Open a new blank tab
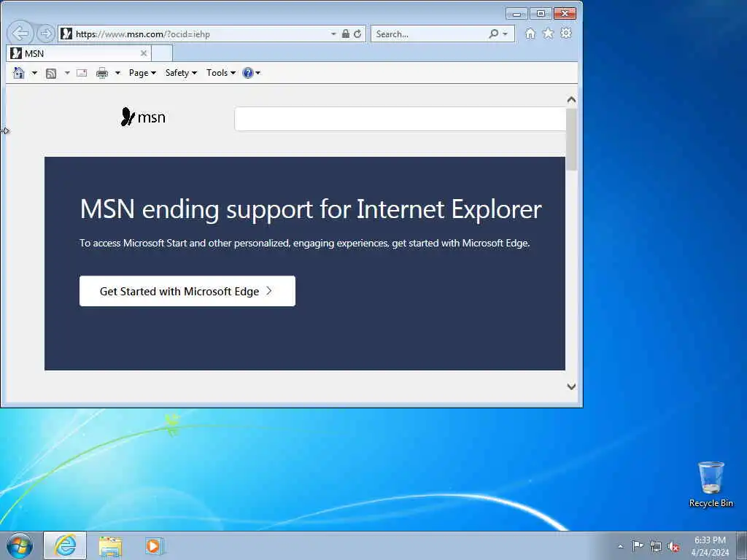The height and width of the screenshot is (560, 747). tap(162, 53)
